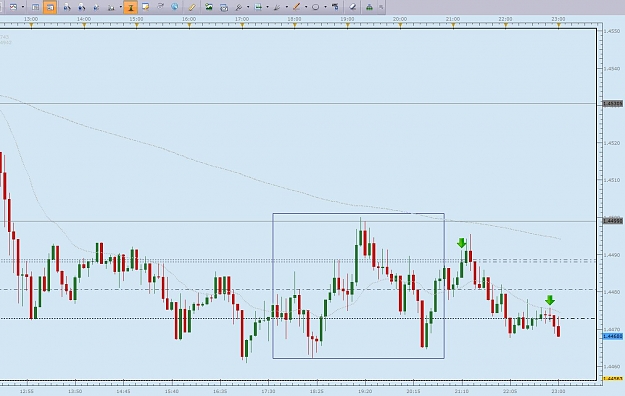Screen dimensions: 625x396
Task: Click the green tree structure icon
Action: pyautogui.click(x=369, y=7)
